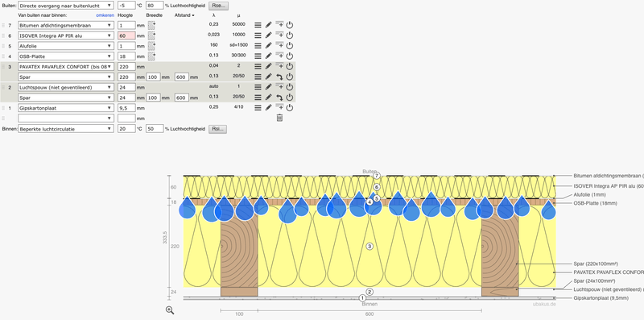Screen dimensions: 644x320
Task: Toggle power switch for Gipskartonplaat layer
Action: [x=290, y=108]
